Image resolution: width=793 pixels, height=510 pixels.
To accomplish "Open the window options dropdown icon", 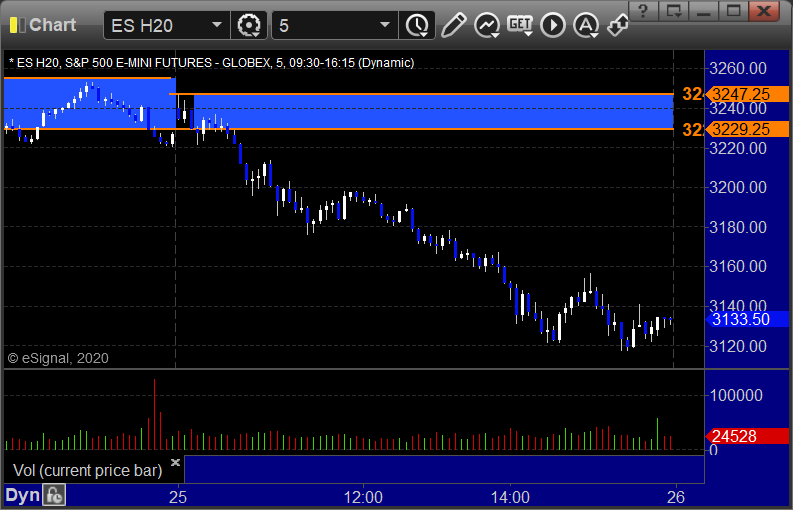I will [x=673, y=10].
